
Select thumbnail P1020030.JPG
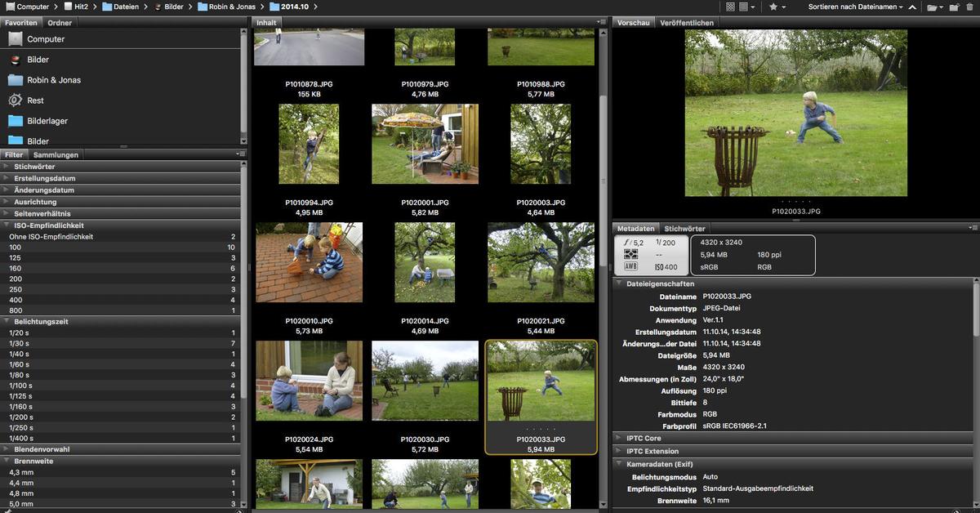pos(425,381)
